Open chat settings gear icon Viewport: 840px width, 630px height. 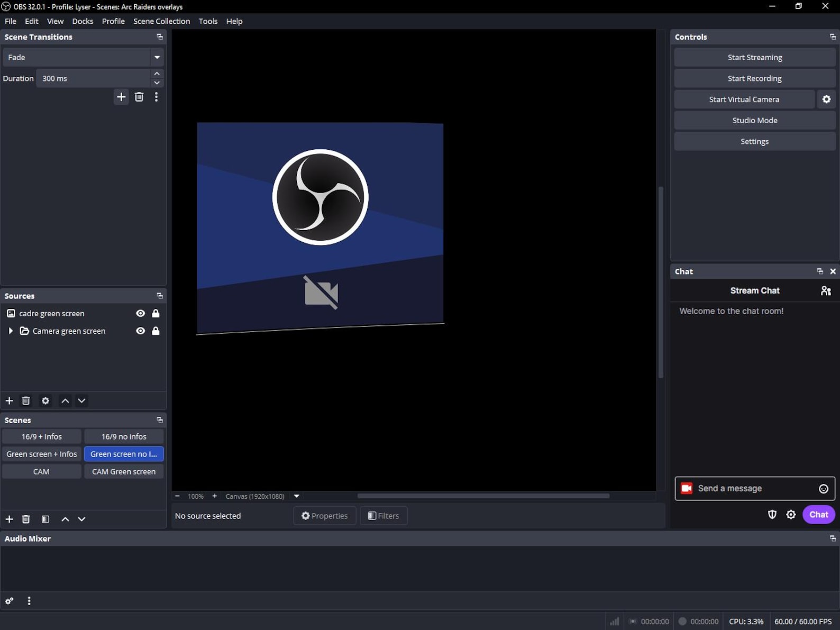click(791, 514)
